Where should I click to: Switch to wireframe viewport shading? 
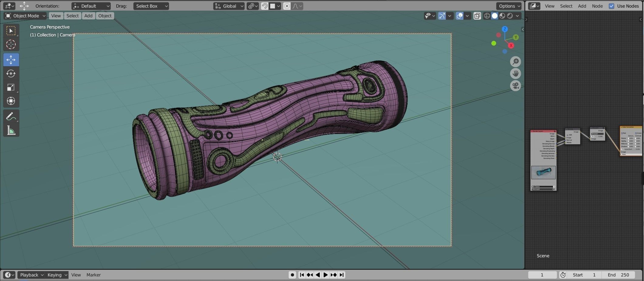click(487, 16)
